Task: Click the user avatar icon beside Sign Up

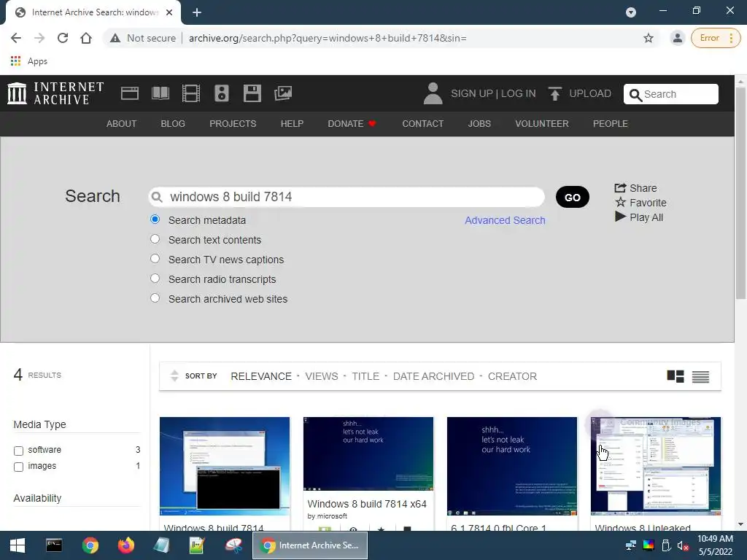Action: click(433, 93)
